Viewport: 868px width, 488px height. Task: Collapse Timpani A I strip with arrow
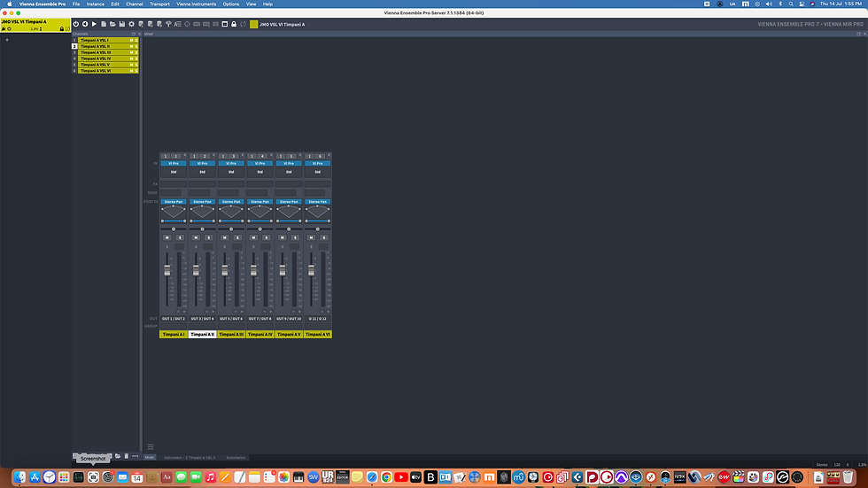click(x=185, y=155)
